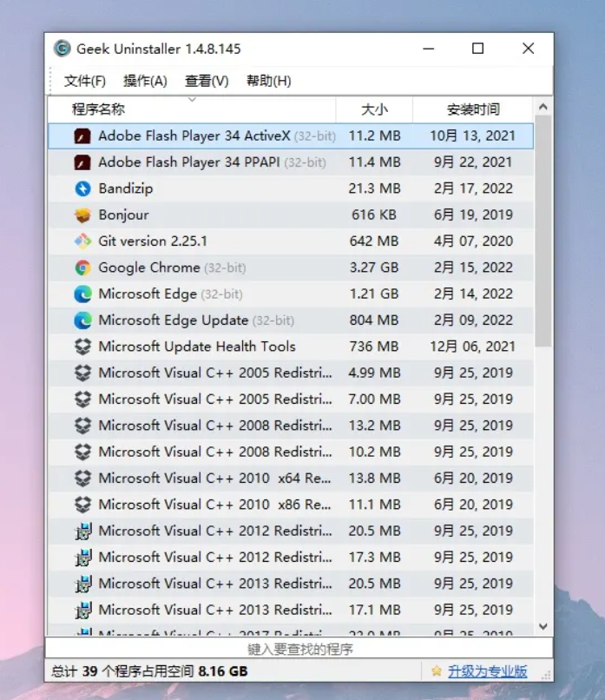This screenshot has width=605, height=700.
Task: Click icon of Visual C++ 2008 13.2 MB row
Action: coord(82,426)
